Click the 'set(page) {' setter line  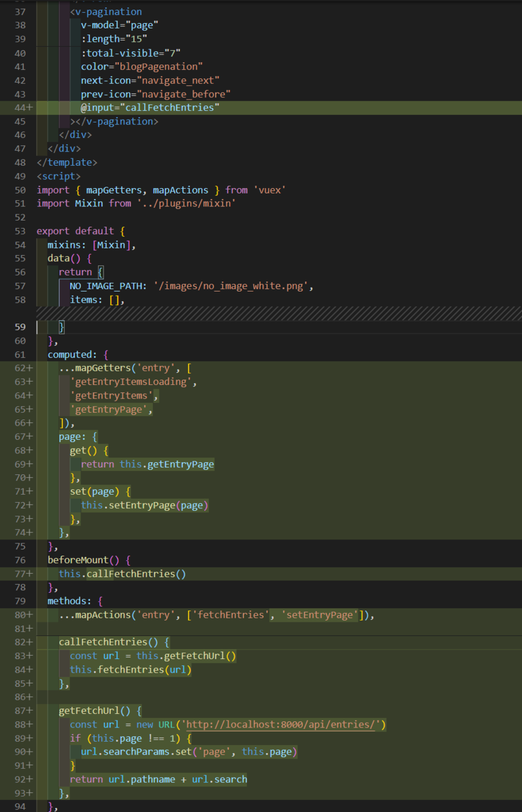pos(101,492)
